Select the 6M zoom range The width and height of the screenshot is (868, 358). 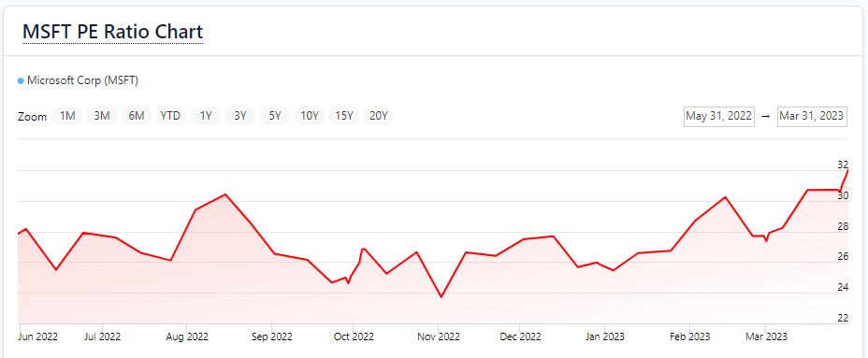click(137, 116)
